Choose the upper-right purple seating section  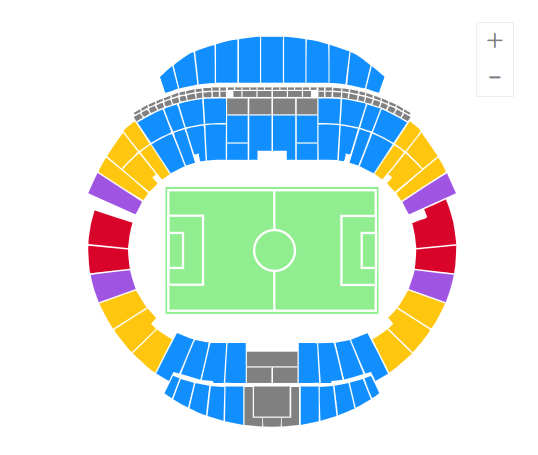pos(429,194)
